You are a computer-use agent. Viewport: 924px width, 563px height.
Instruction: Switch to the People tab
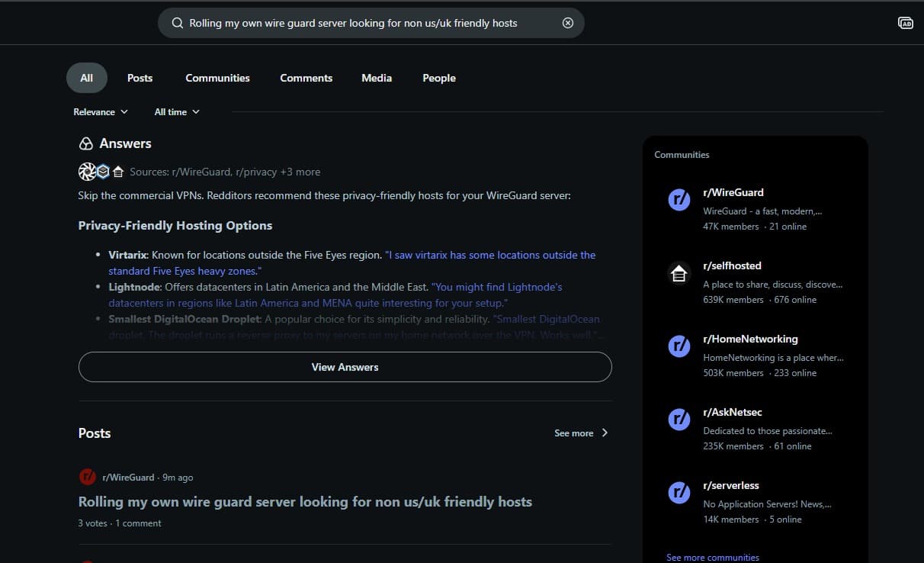(439, 78)
